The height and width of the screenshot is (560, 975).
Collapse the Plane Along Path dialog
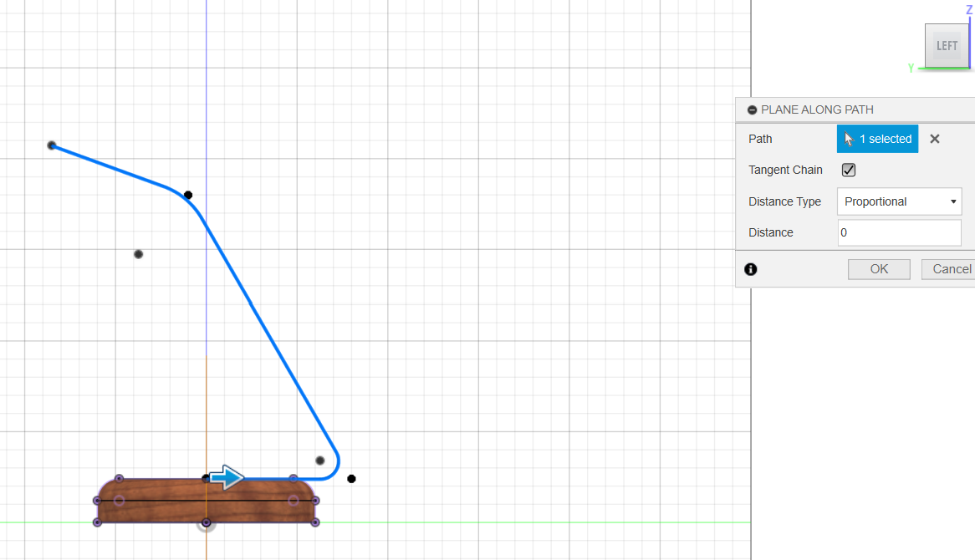[752, 110]
